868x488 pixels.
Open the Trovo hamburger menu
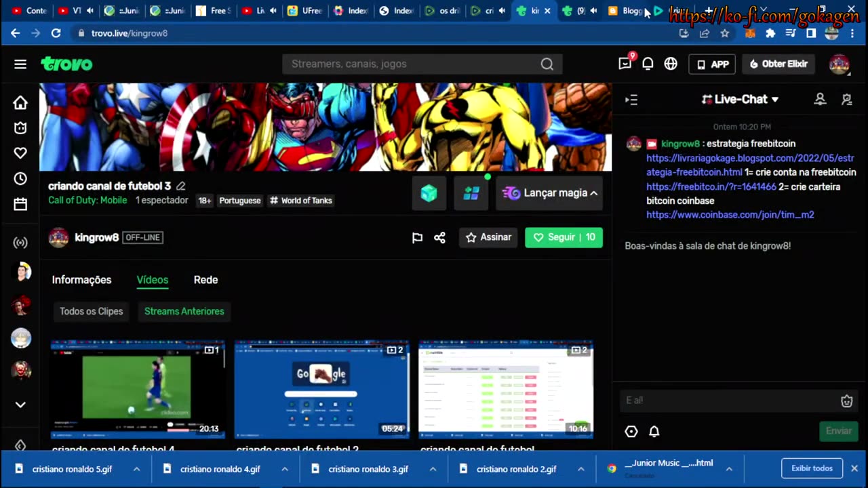tap(20, 64)
